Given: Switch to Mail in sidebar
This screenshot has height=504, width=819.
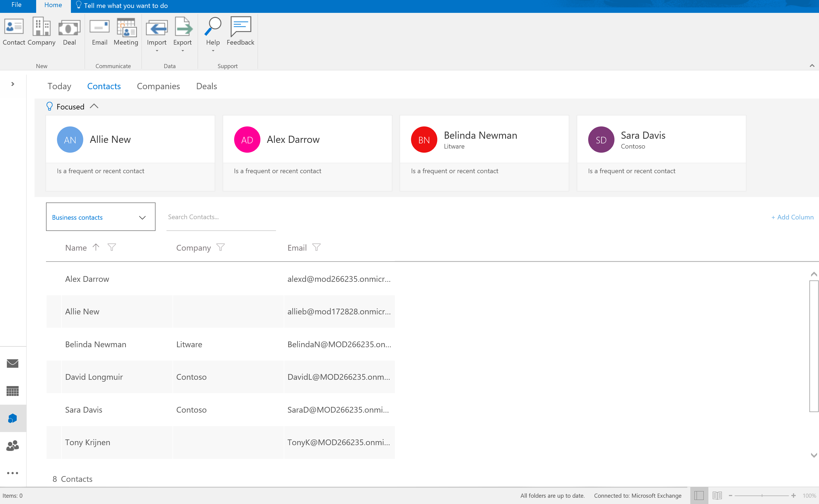Looking at the screenshot, I should pyautogui.click(x=13, y=363).
